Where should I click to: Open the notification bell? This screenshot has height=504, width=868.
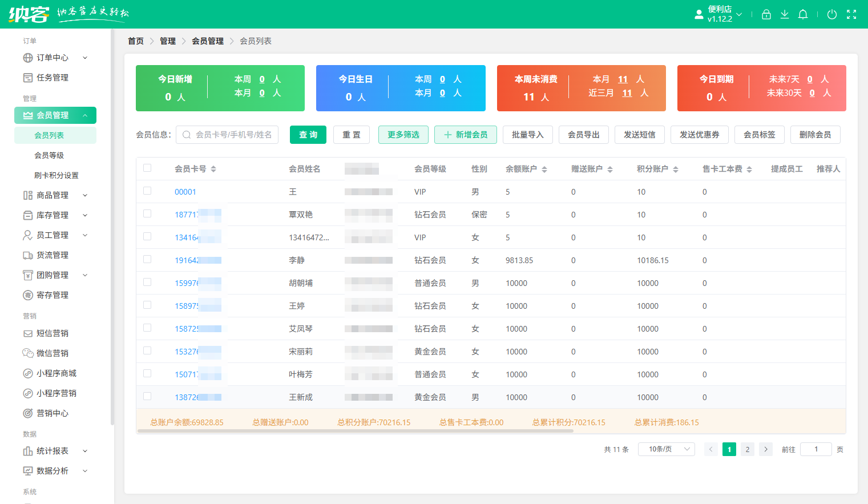click(x=803, y=14)
